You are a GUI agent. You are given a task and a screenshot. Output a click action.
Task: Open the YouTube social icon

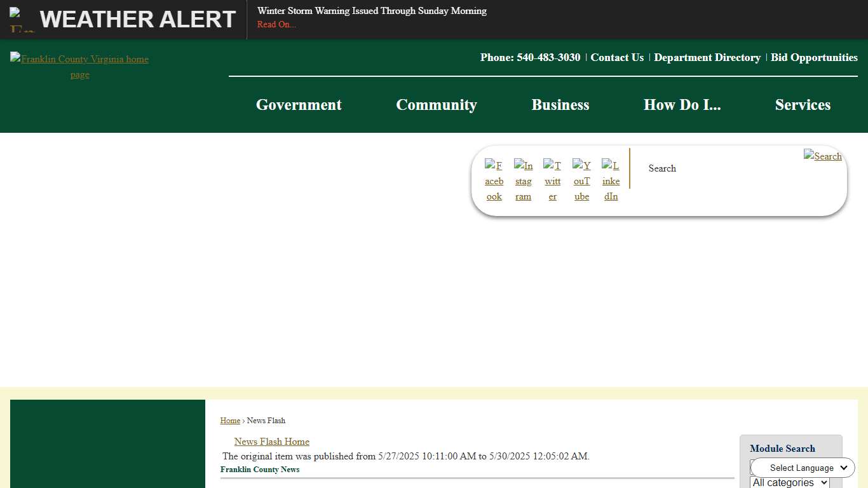[581, 180]
